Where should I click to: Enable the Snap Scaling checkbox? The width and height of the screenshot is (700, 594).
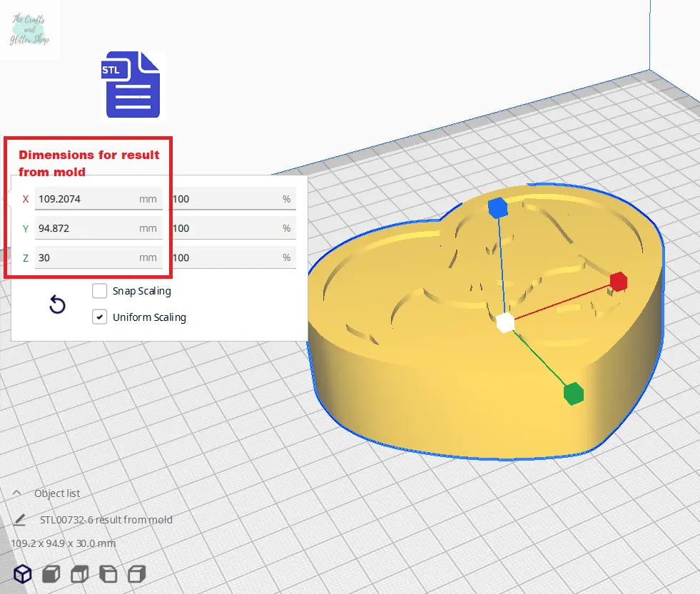(100, 291)
